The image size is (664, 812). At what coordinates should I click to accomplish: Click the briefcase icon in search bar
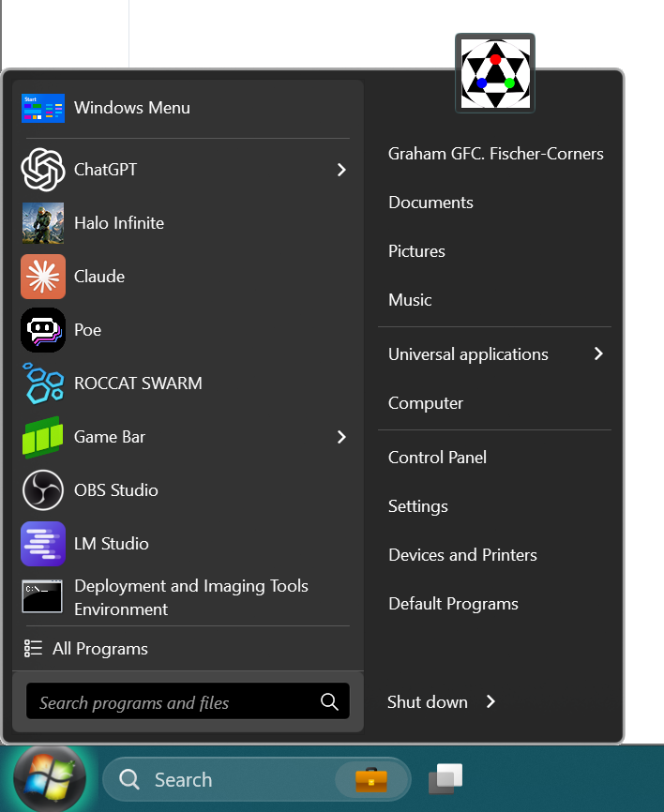point(371,779)
